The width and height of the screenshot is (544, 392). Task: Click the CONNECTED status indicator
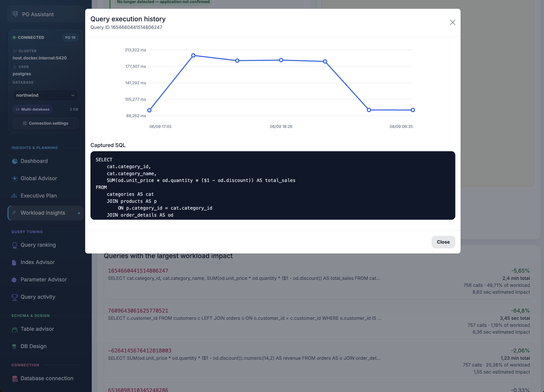pyautogui.click(x=28, y=37)
